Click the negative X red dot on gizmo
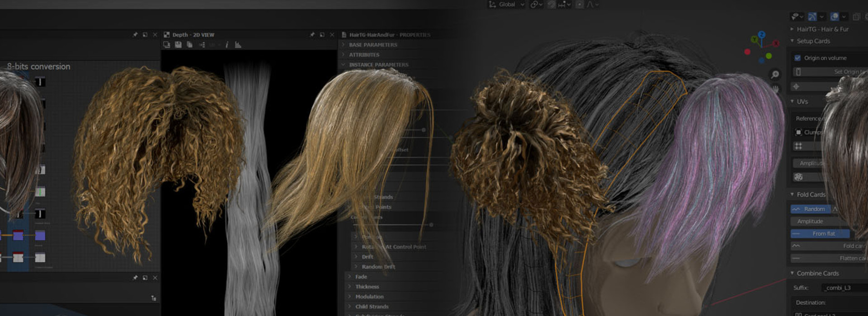Screen dimensions: 868x316 click(747, 51)
